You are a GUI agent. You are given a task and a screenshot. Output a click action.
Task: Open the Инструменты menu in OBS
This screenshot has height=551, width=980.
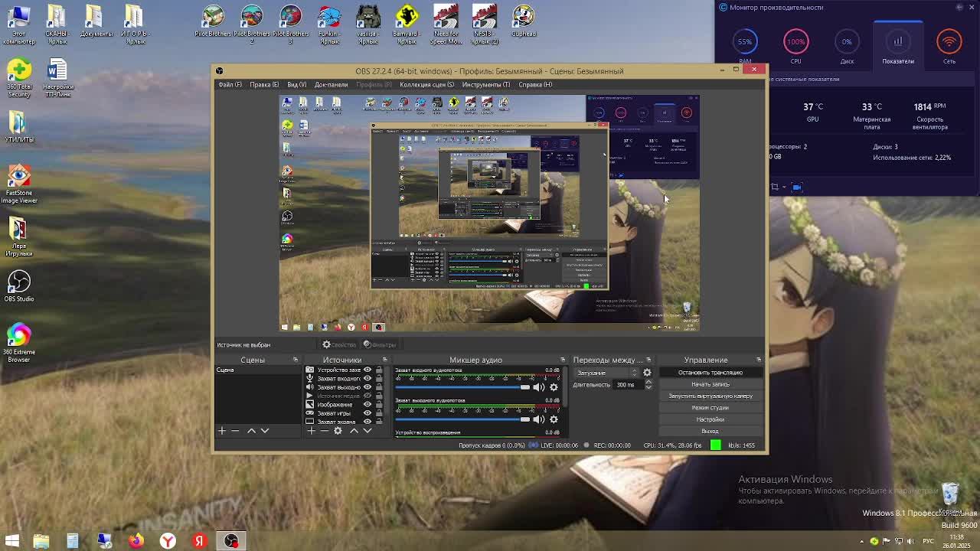485,84
